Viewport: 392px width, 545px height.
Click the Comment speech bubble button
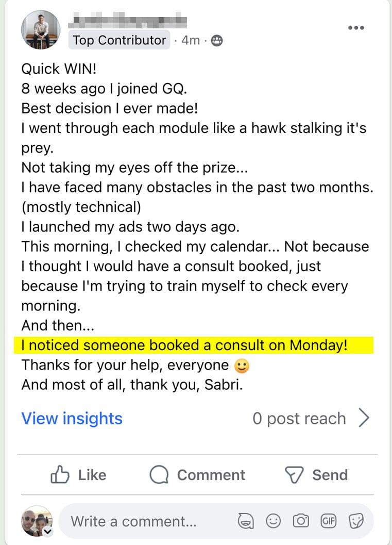197,475
